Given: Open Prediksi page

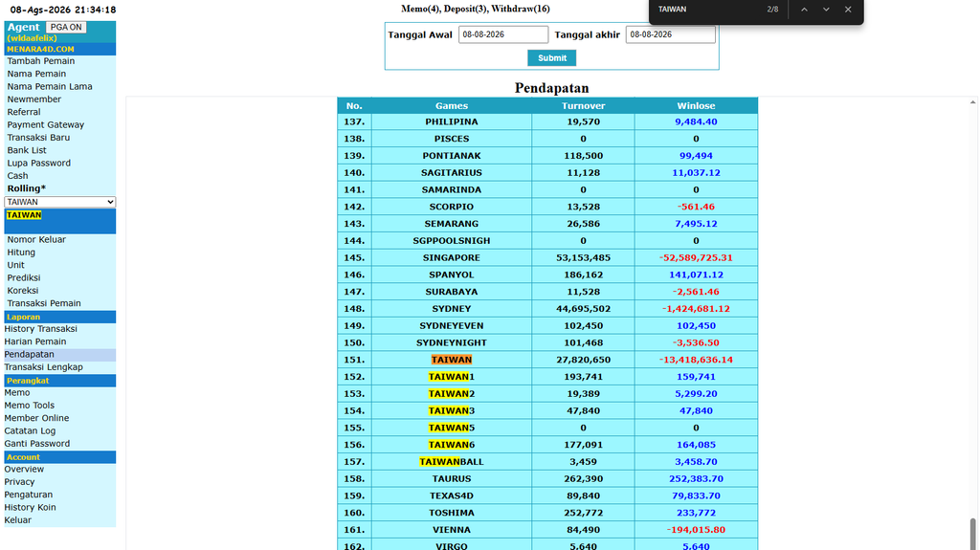Looking at the screenshot, I should tap(24, 277).
